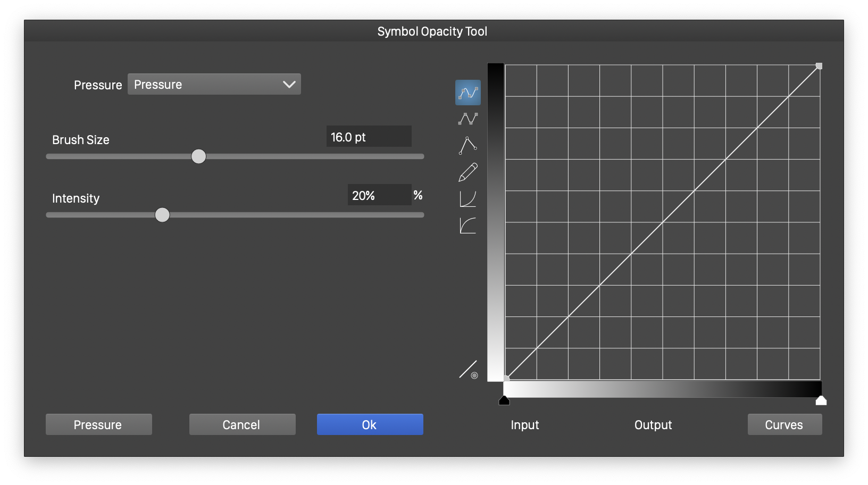Click the white input level marker
Image resolution: width=868 pixels, height=485 pixels.
821,400
